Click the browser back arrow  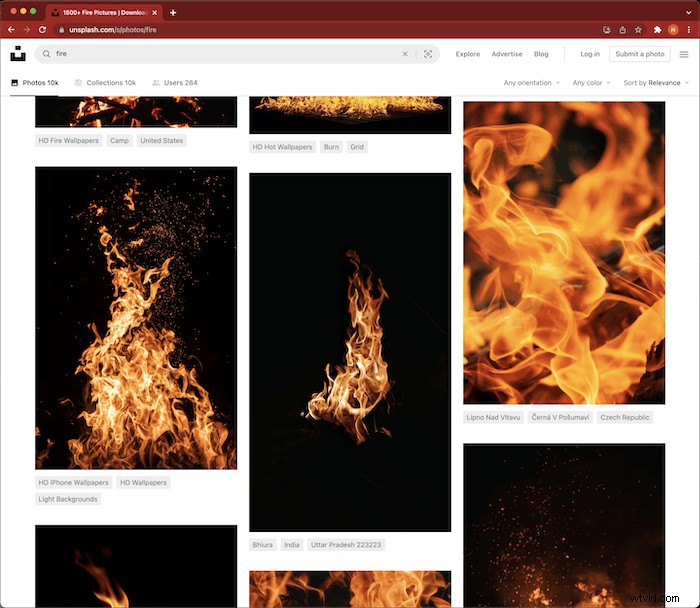(12, 30)
